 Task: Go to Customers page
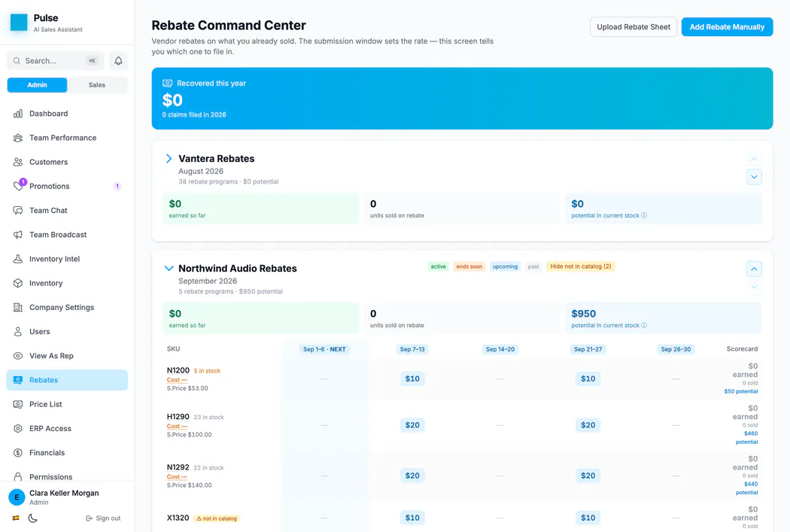point(67,163)
